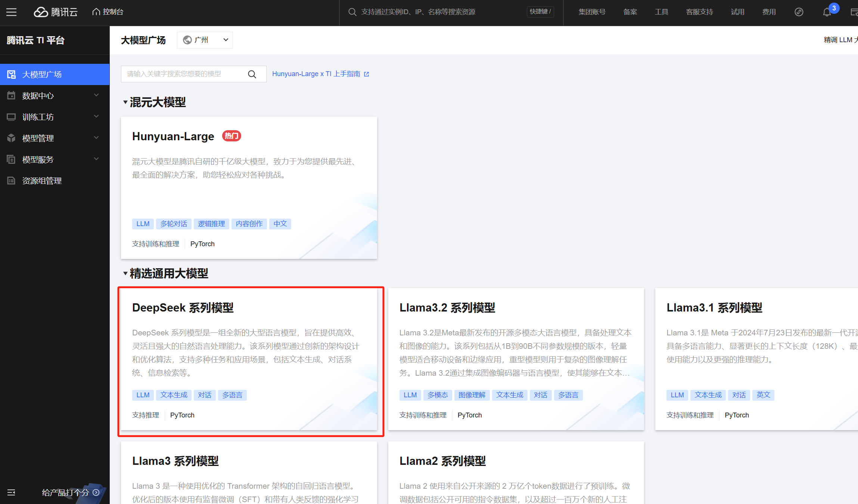Click the circular icon beside the bell
The image size is (858, 504).
point(799,12)
